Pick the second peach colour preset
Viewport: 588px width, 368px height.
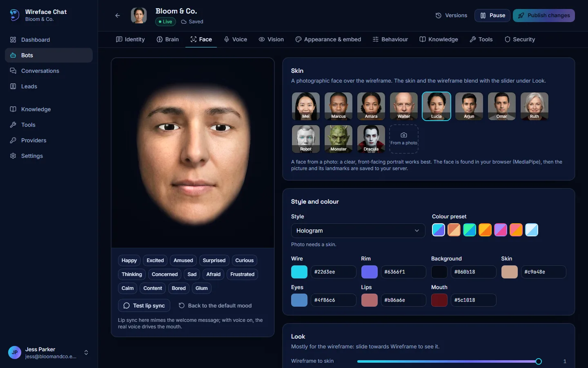(454, 230)
